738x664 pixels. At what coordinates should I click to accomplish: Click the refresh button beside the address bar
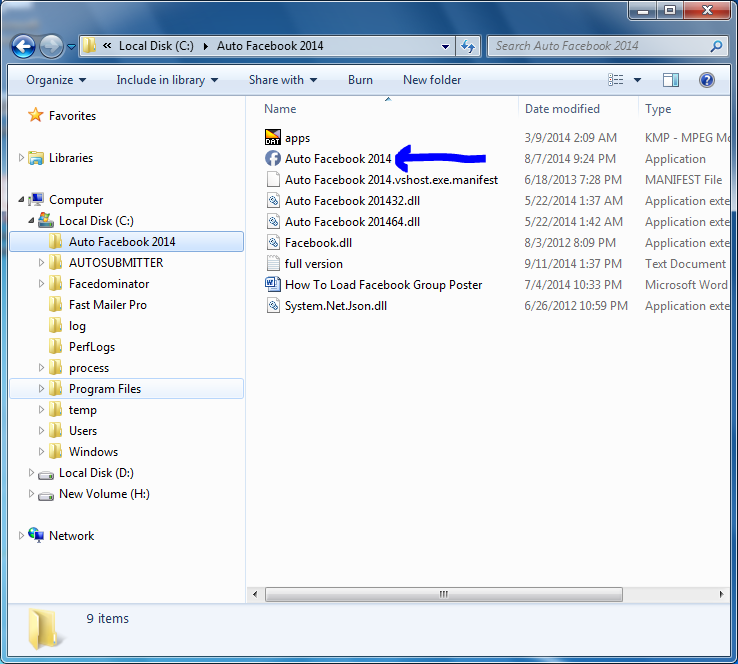point(468,46)
